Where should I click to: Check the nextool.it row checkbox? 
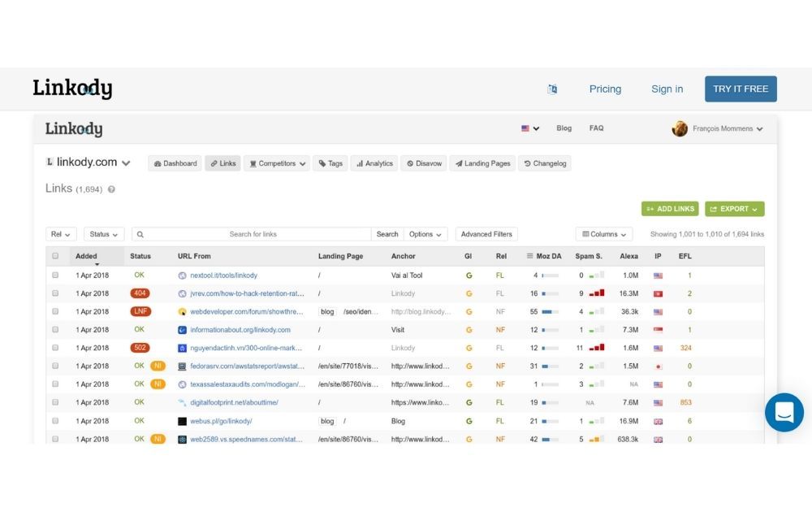55,276
